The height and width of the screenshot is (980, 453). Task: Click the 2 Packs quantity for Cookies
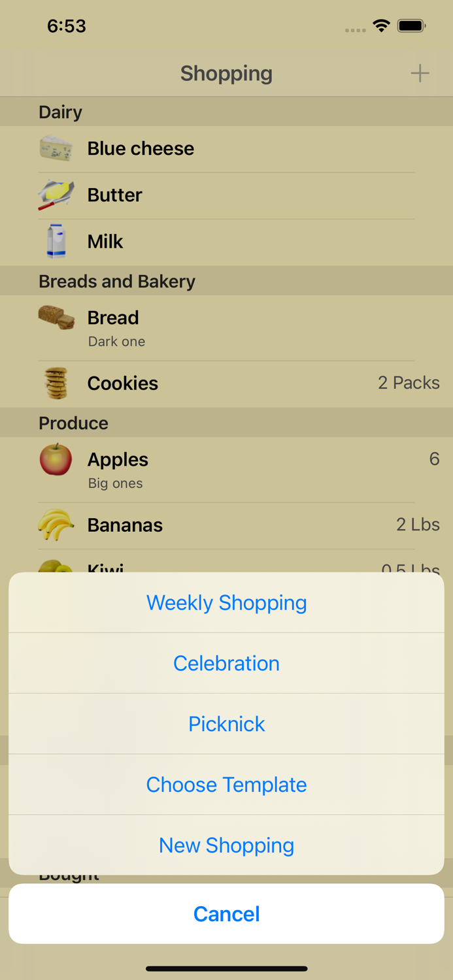409,384
